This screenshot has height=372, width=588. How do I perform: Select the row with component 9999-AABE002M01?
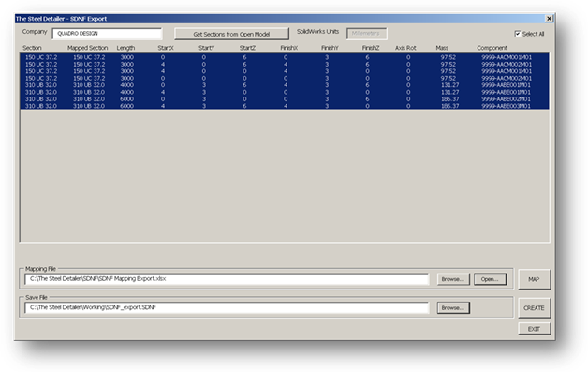[285, 99]
